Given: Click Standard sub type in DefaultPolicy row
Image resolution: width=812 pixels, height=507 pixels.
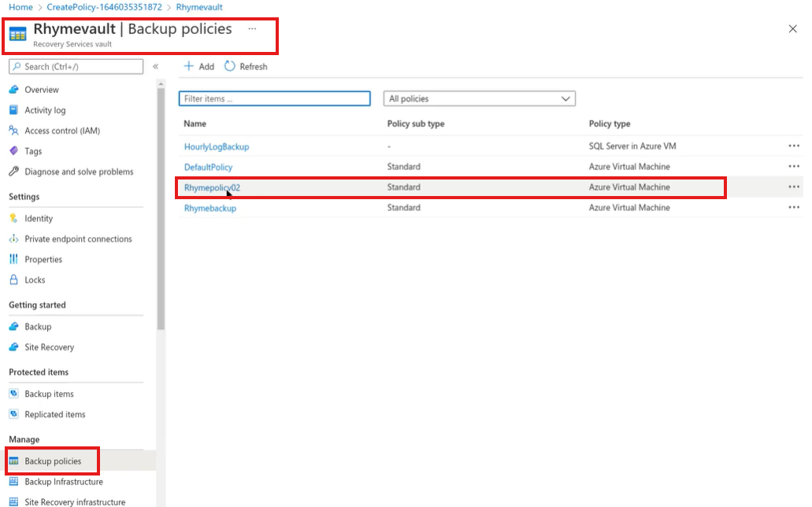Looking at the screenshot, I should pos(404,166).
